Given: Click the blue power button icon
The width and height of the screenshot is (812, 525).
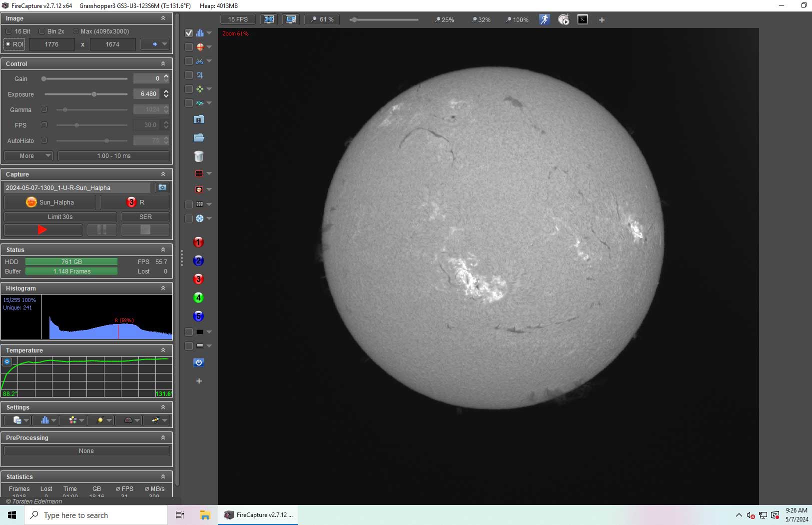Looking at the screenshot, I should (199, 362).
